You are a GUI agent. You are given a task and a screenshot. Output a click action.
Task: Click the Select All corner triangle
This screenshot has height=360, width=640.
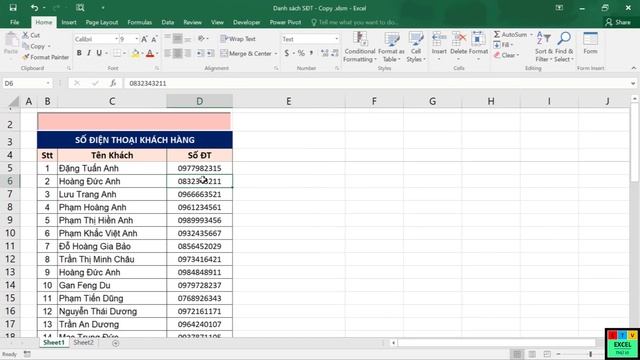(x=13, y=102)
